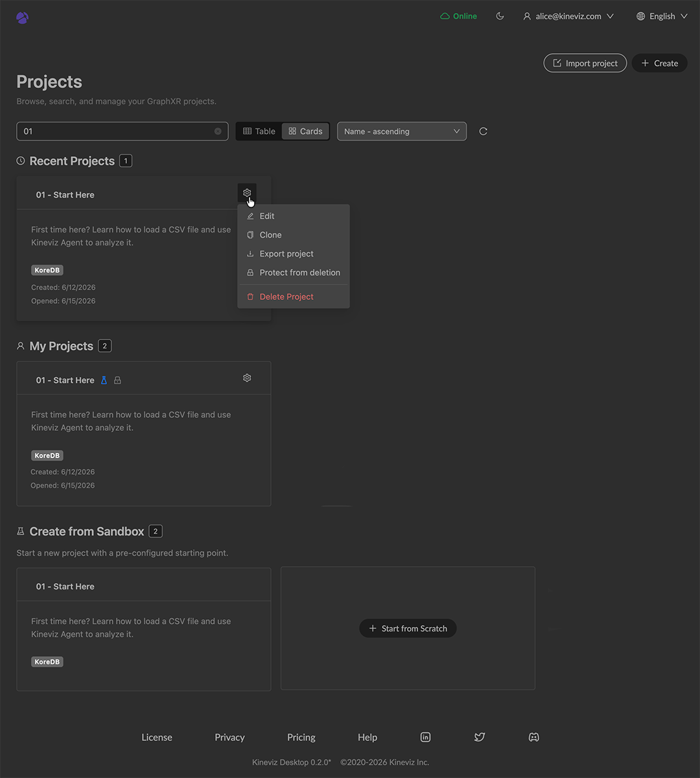Click Start from Scratch button
This screenshot has width=700, height=778.
408,628
